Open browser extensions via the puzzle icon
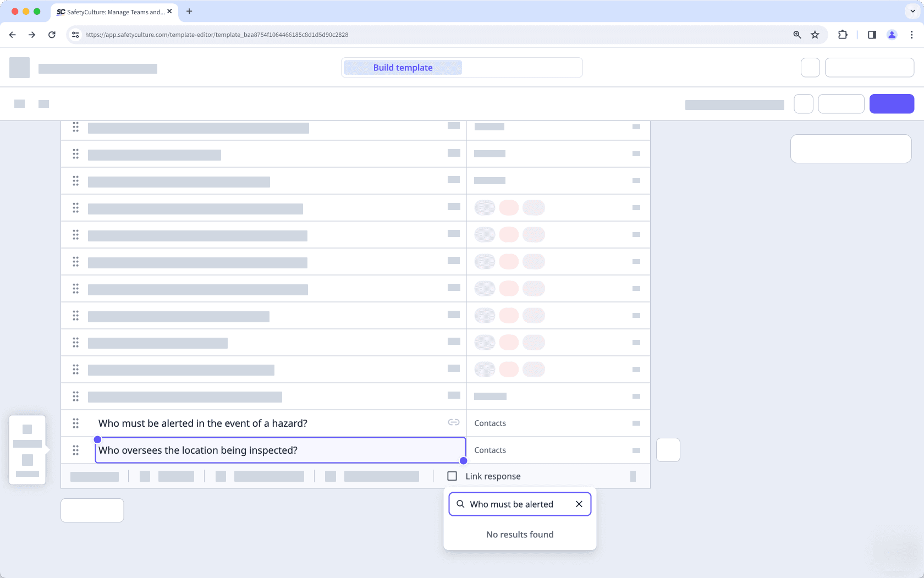This screenshot has width=924, height=578. [x=843, y=35]
